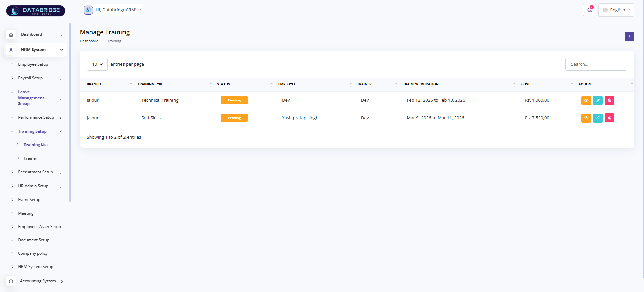Open HRM System Setup
Viewport: 644px width, 292px height.
[36, 267]
